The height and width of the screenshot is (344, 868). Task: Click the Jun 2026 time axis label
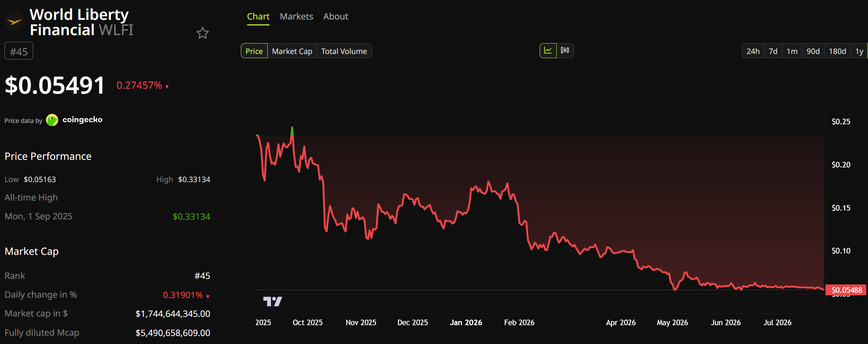[726, 322]
